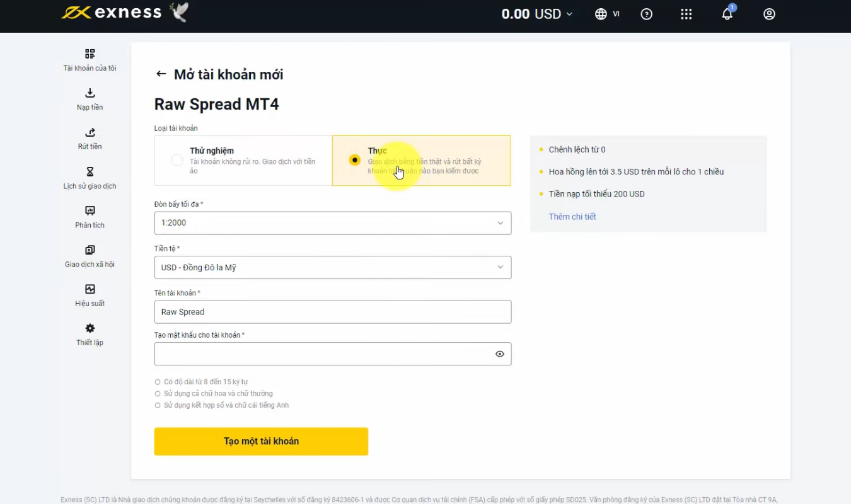The image size is (851, 504).
Task: Click the Tạo một tài khoản button
Action: click(261, 441)
